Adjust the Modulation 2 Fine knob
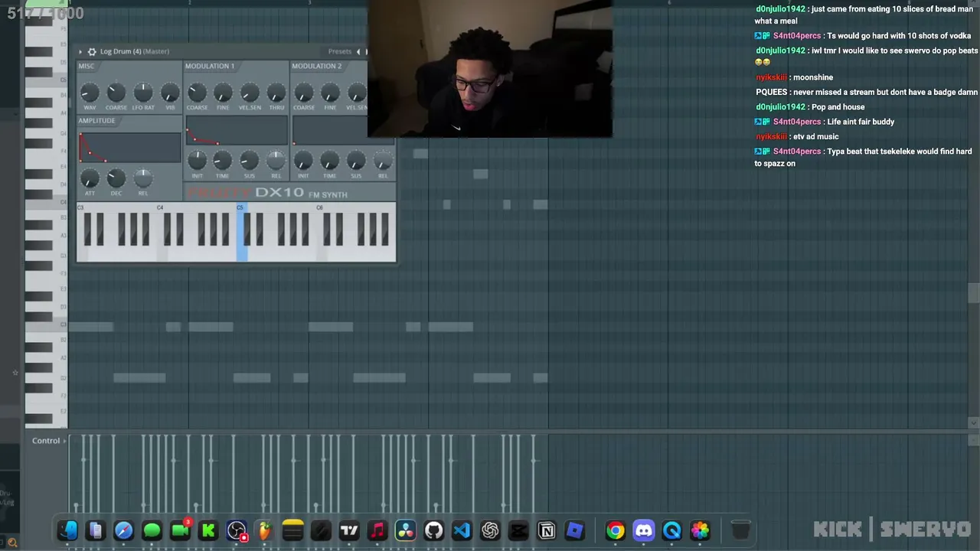 click(x=330, y=93)
